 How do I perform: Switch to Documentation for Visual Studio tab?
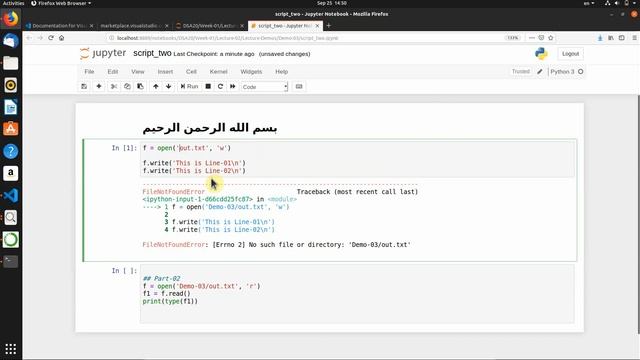click(x=60, y=26)
